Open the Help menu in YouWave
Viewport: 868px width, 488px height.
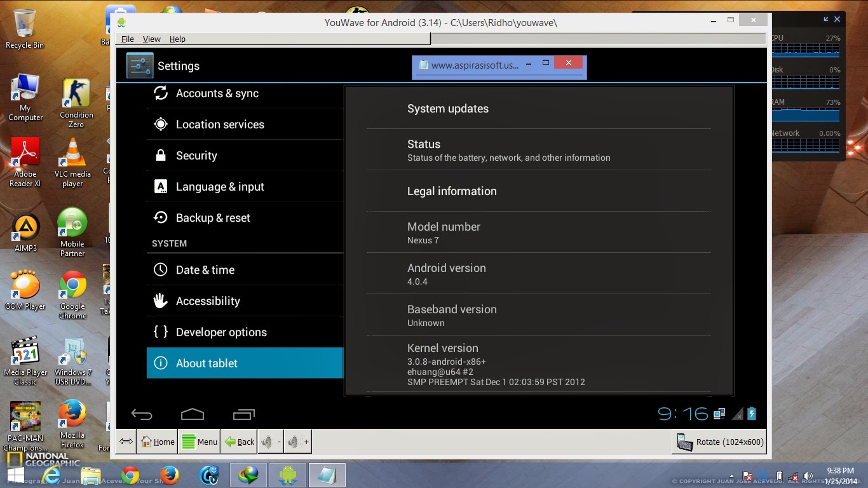point(177,39)
